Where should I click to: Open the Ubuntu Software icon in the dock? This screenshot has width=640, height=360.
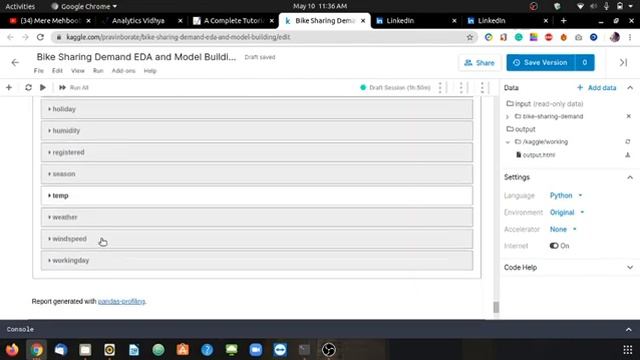click(182, 350)
